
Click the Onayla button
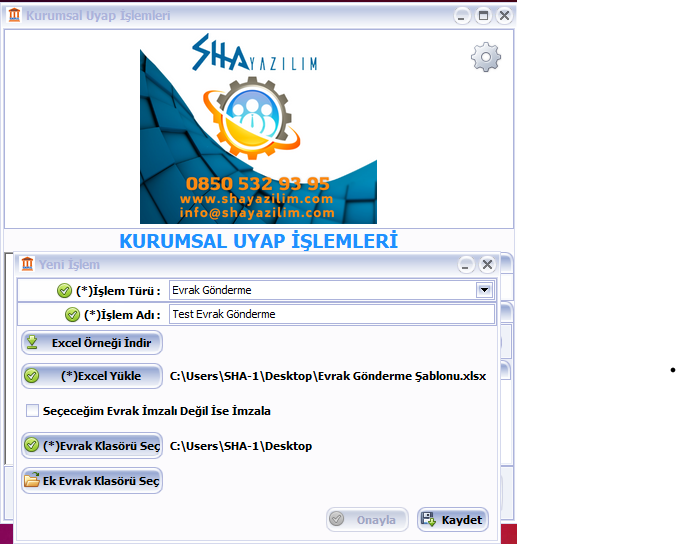(367, 519)
